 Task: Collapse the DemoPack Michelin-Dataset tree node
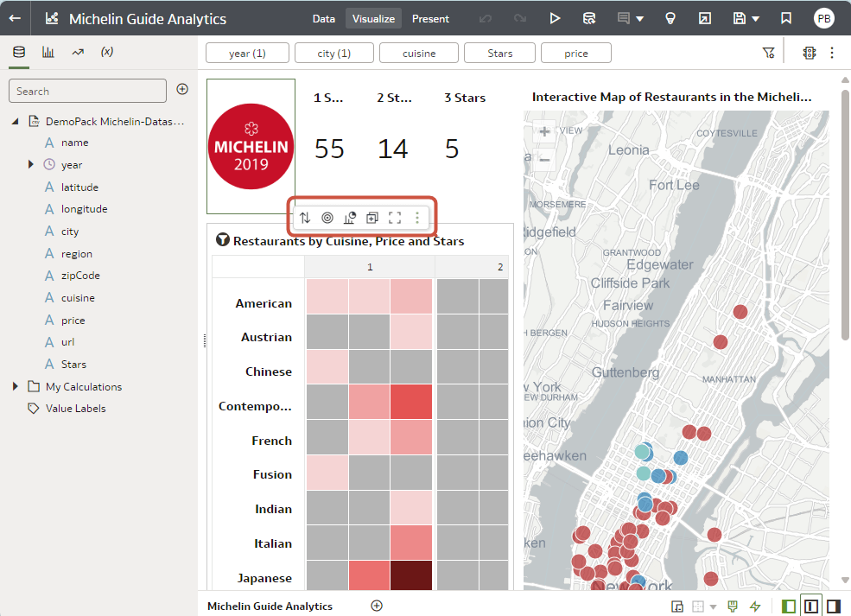[16, 122]
